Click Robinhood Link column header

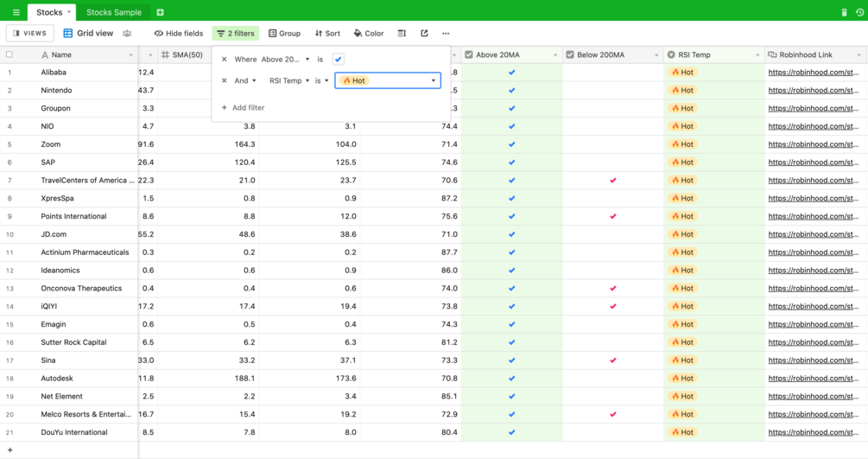click(x=816, y=54)
